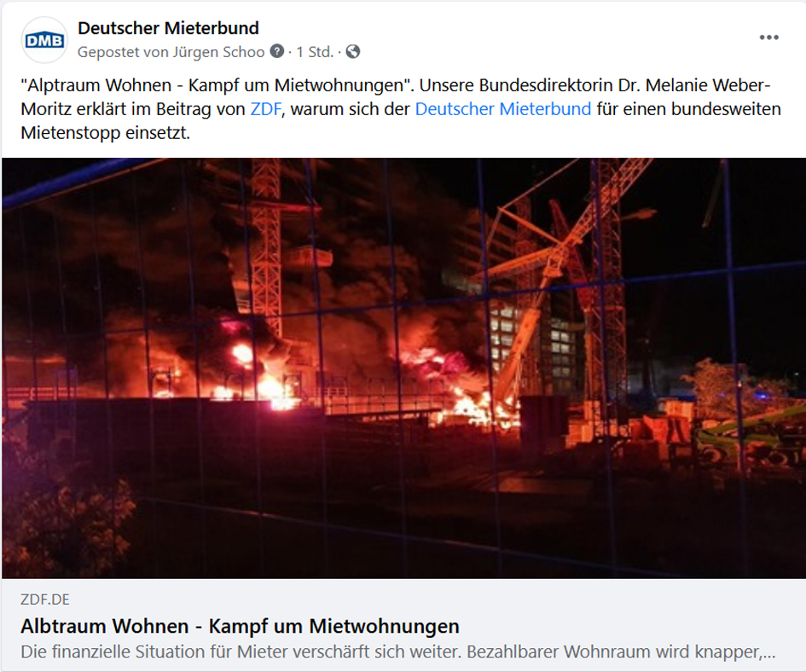The width and height of the screenshot is (806, 672).
Task: Click the quoted title "Alptraum Wohnen" in caption
Action: coord(96,84)
